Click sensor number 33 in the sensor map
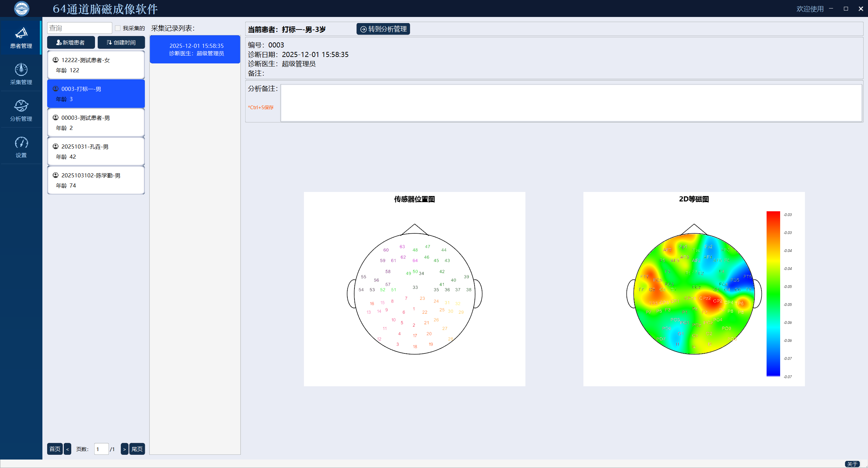The width and height of the screenshot is (868, 468). [415, 287]
